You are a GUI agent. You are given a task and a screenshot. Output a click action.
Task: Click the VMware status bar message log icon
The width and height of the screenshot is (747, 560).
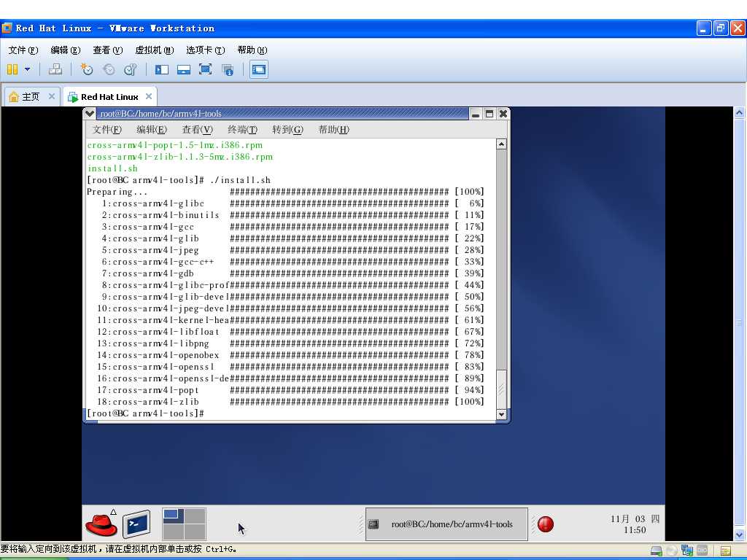tap(726, 551)
